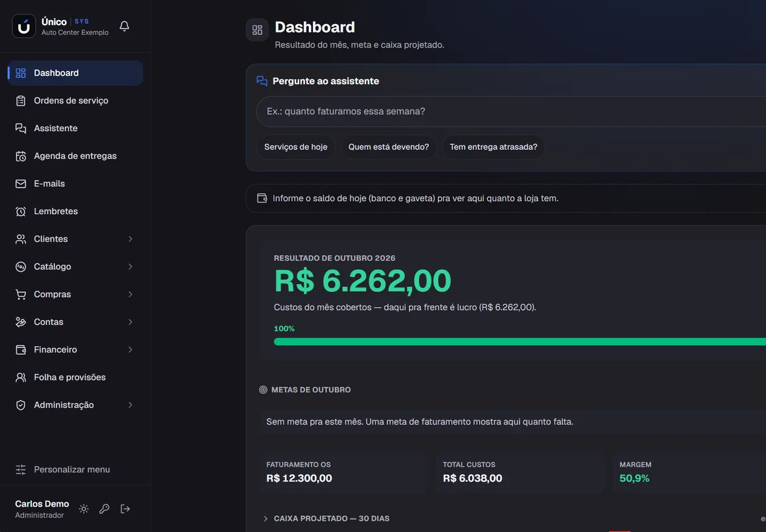Click the target icon beside Metas de Outubro
The image size is (766, 532).
[263, 389]
